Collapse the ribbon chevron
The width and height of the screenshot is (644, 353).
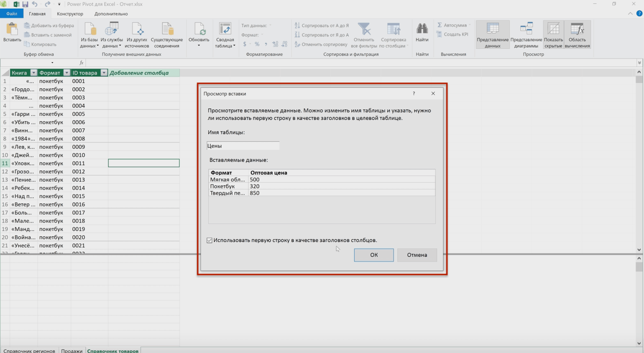pyautogui.click(x=630, y=14)
